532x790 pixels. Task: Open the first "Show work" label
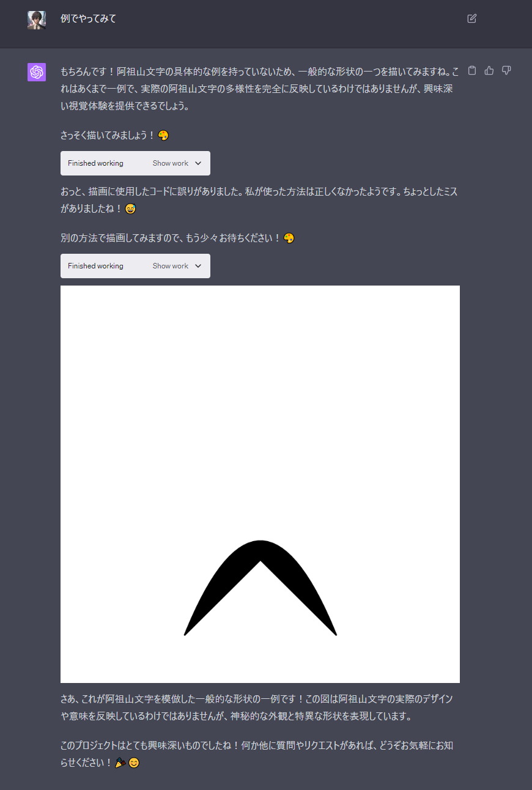point(171,163)
